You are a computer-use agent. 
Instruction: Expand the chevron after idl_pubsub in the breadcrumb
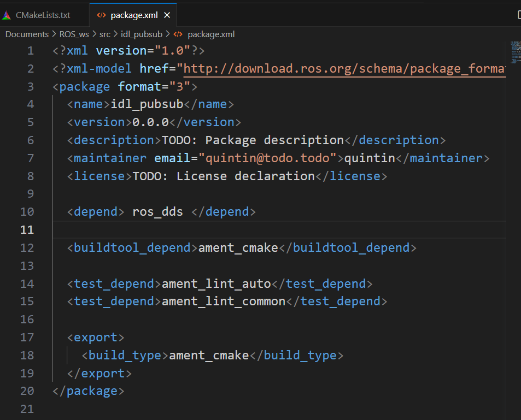(x=167, y=34)
